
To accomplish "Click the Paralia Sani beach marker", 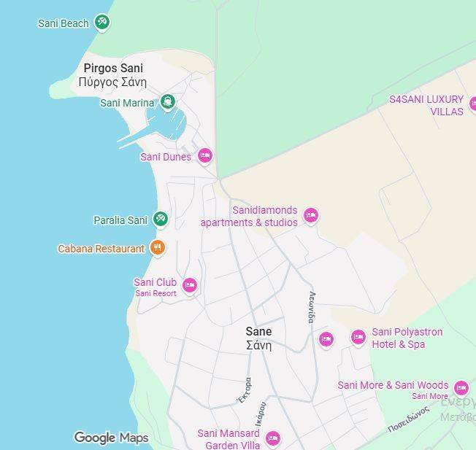I will [161, 219].
